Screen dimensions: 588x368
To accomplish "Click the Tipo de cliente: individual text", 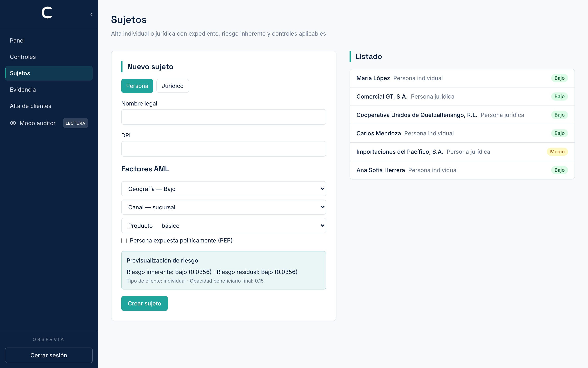I will pyautogui.click(x=156, y=281).
